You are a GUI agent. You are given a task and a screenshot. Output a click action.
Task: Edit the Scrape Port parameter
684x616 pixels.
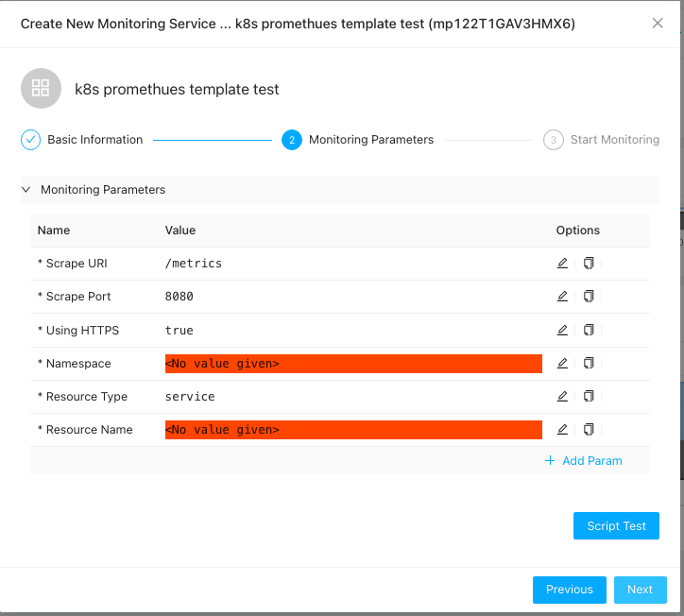click(x=562, y=297)
